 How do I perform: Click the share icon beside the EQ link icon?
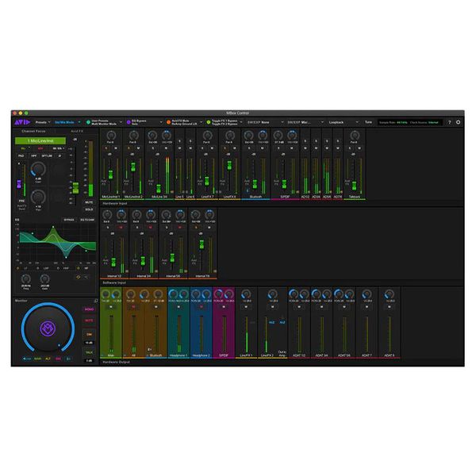coord(86,277)
